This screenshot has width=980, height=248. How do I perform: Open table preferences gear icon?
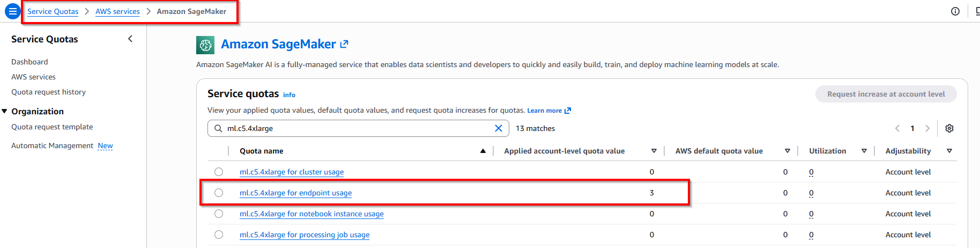point(949,128)
